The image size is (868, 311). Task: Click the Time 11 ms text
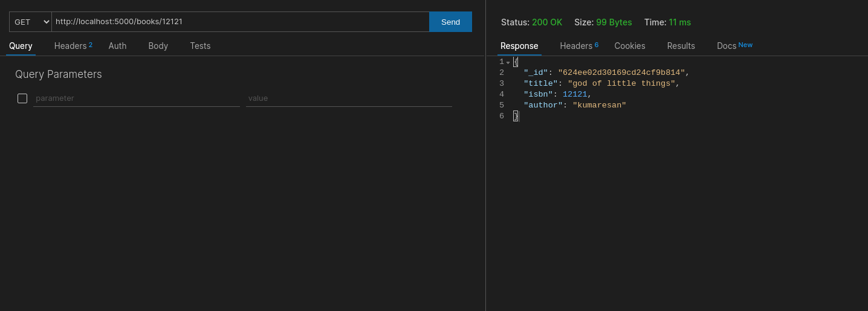point(667,22)
